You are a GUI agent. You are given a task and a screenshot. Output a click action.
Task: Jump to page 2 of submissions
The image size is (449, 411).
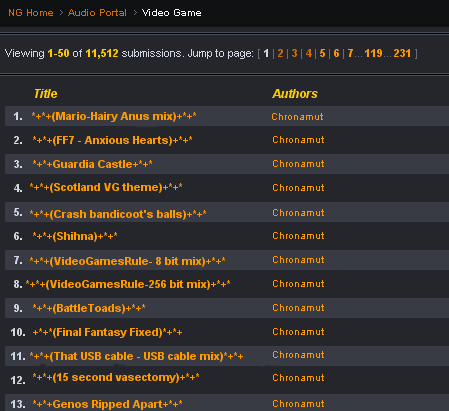(280, 53)
